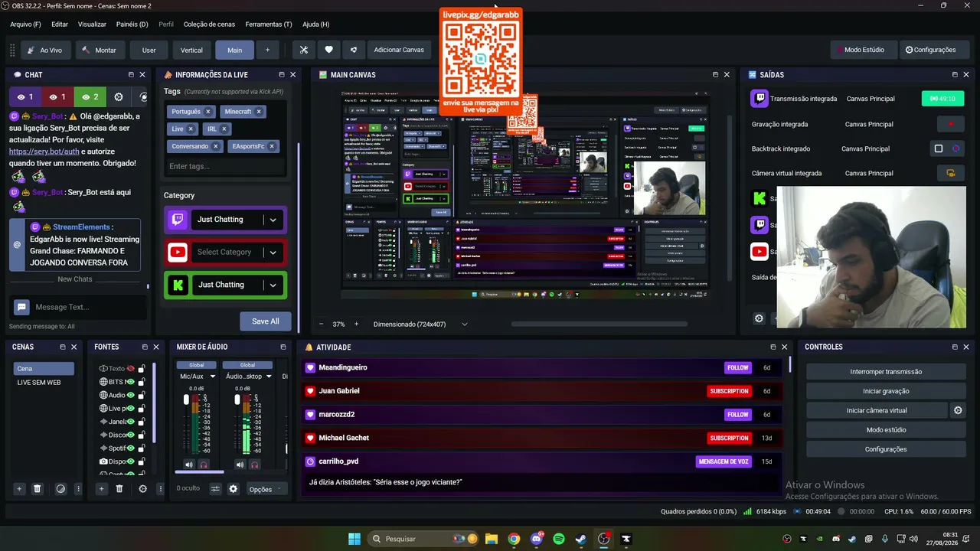980x551 pixels.
Task: Expand the Mic/Aux mixer channel menu
Action: (x=213, y=377)
